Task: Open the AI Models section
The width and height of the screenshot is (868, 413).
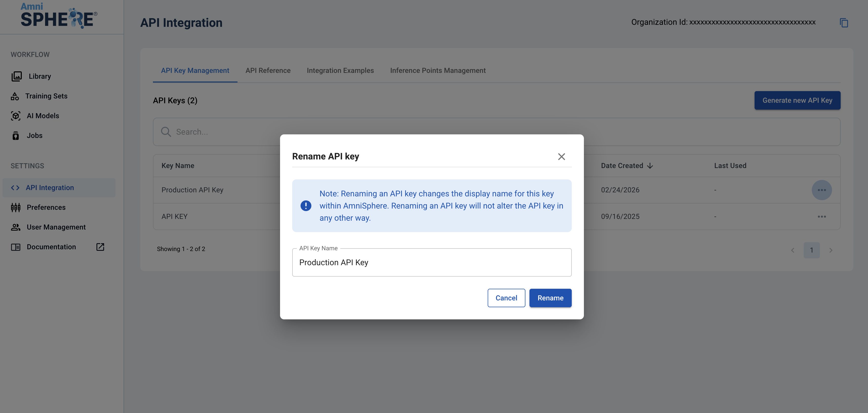Action: [43, 116]
